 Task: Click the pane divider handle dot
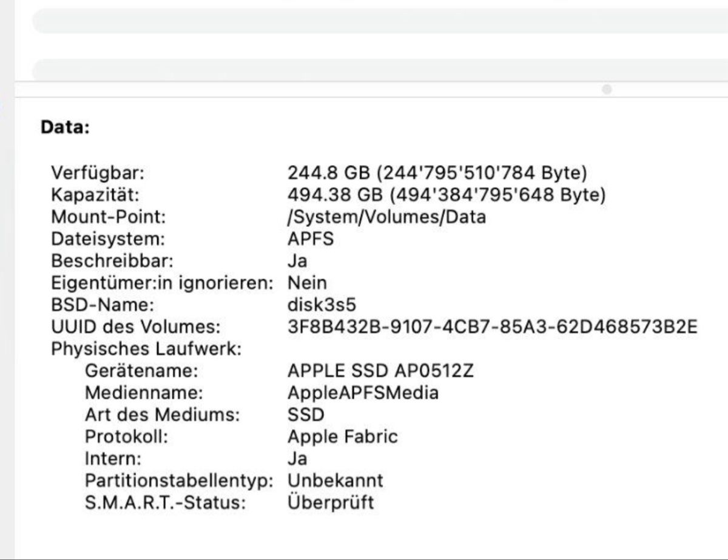[607, 90]
